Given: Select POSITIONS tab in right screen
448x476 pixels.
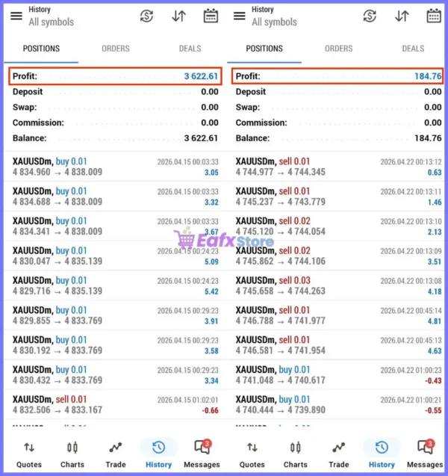Looking at the screenshot, I should (x=264, y=49).
